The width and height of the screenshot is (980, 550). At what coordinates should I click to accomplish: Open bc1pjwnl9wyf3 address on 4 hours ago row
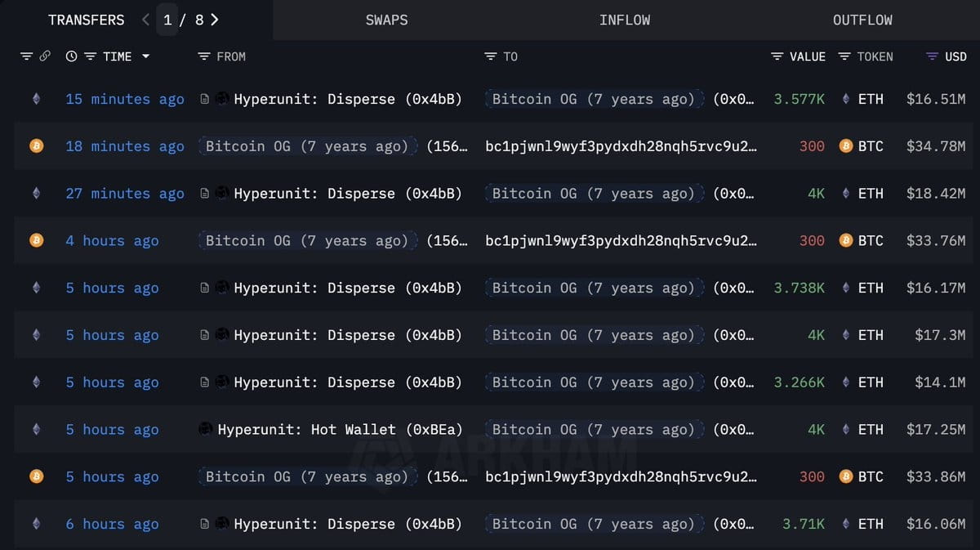621,240
